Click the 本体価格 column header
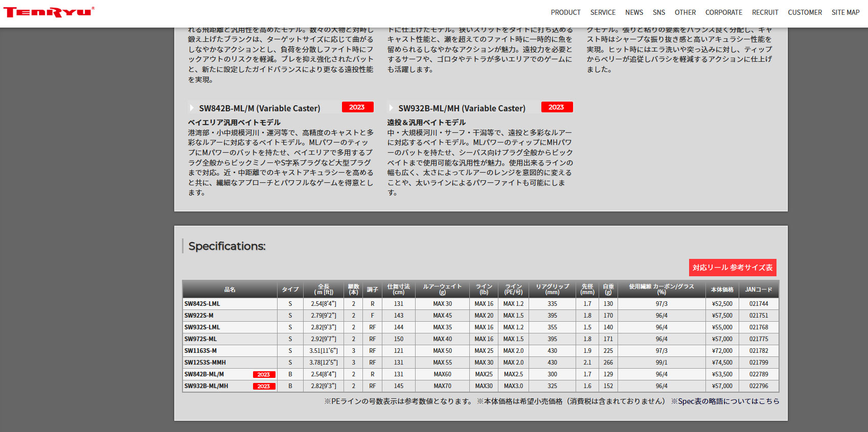 (x=722, y=290)
